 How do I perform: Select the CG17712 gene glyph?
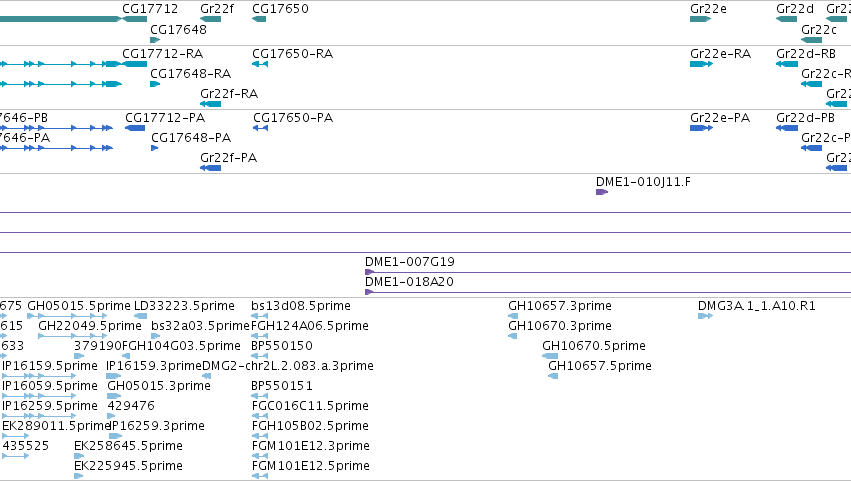pyautogui.click(x=135, y=20)
